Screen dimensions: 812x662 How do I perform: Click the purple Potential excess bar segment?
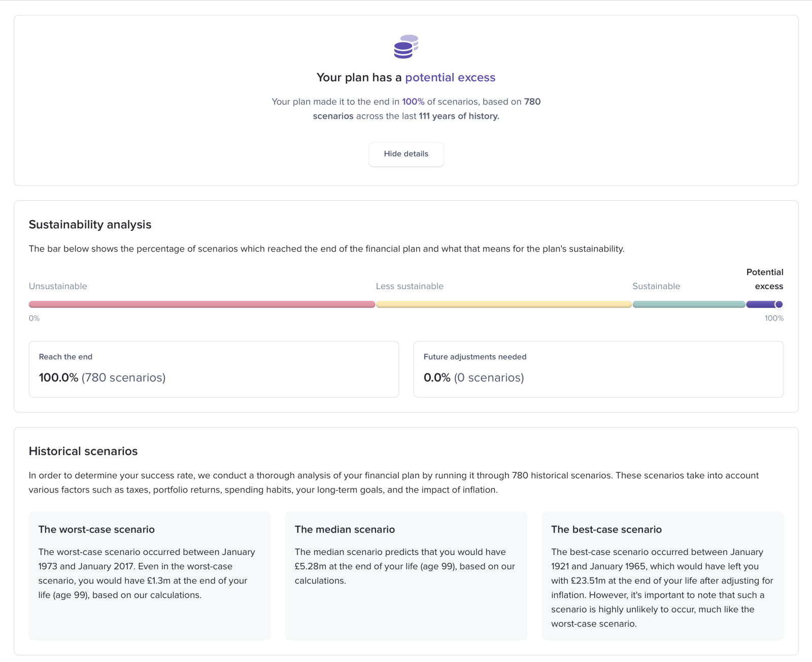760,304
